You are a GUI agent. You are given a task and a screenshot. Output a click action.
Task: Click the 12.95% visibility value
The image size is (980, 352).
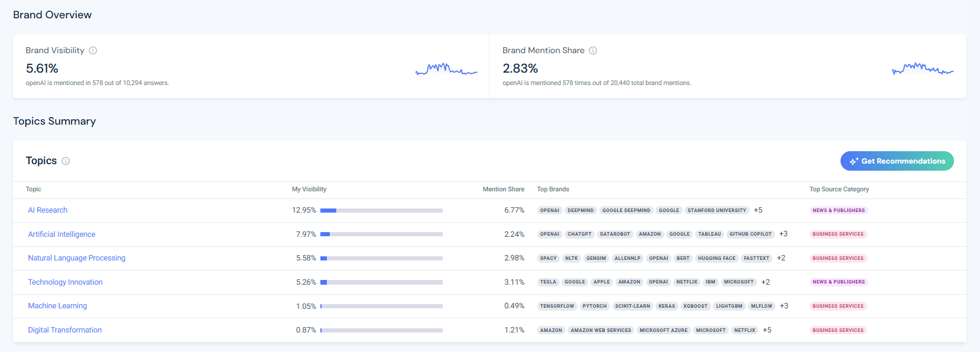point(304,210)
